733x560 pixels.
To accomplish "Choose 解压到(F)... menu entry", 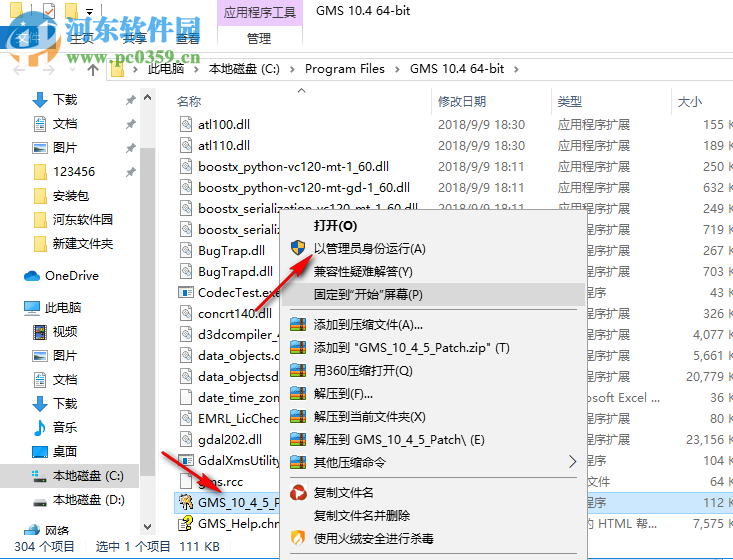I will click(x=343, y=394).
